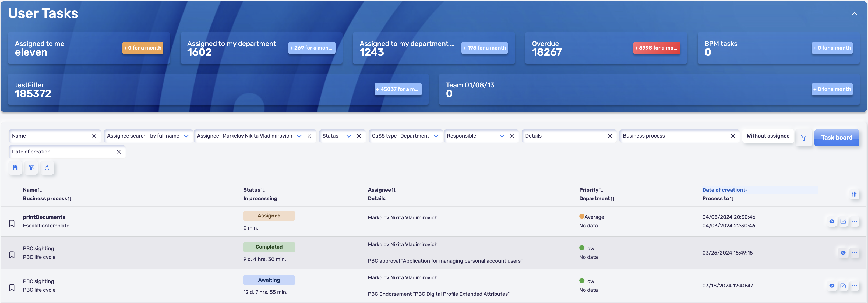Viewport: 868px width, 303px height.
Task: Clear the Date of creation filter
Action: [x=119, y=152]
